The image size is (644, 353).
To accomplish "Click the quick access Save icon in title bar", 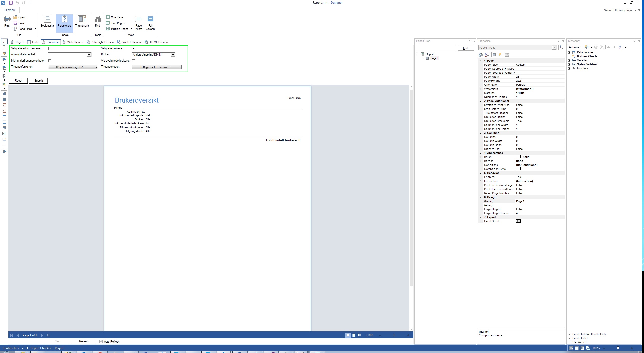I will 11,3.
